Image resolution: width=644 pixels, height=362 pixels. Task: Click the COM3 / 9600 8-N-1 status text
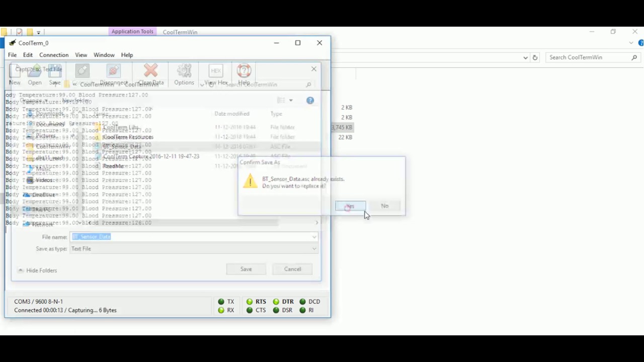[x=38, y=302]
